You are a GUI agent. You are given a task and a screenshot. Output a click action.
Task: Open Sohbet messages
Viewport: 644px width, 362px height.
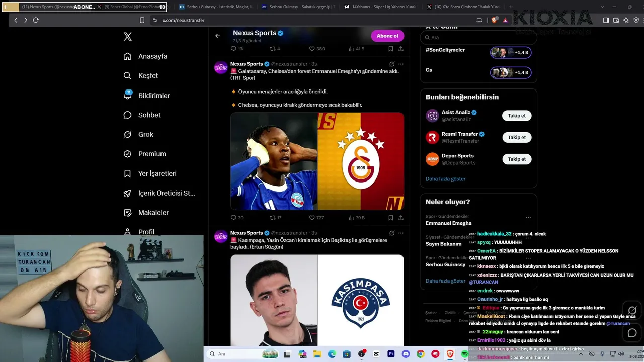coord(142,115)
